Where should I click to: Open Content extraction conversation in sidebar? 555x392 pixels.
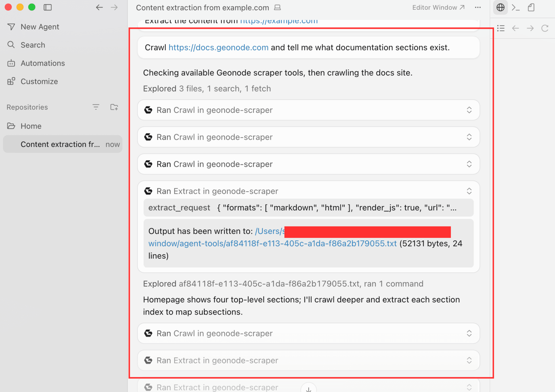(63, 144)
